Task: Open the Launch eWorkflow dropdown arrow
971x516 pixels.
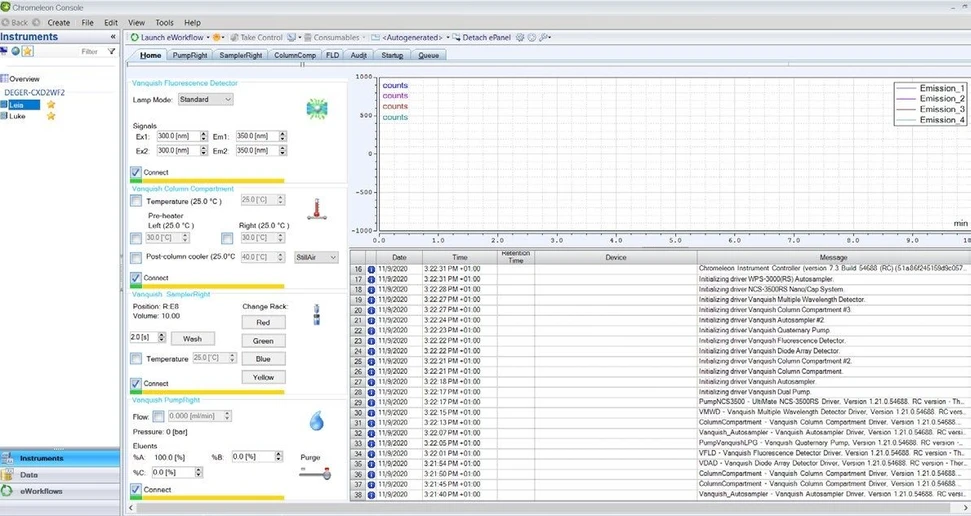Action: coord(208,38)
